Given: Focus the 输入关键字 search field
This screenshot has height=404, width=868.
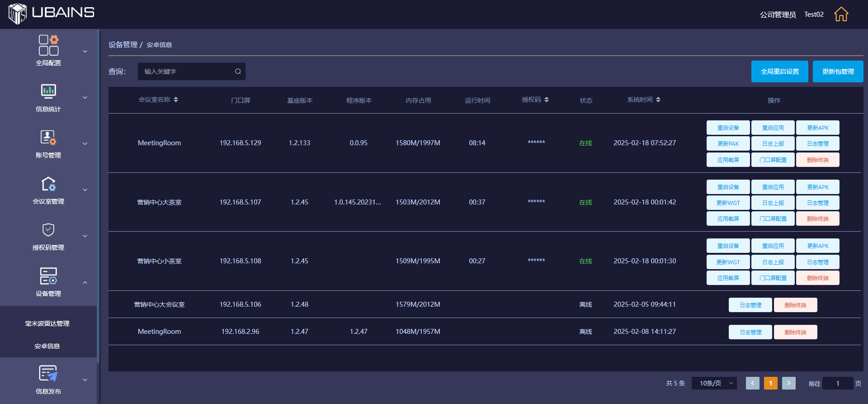Looking at the screenshot, I should (x=192, y=71).
